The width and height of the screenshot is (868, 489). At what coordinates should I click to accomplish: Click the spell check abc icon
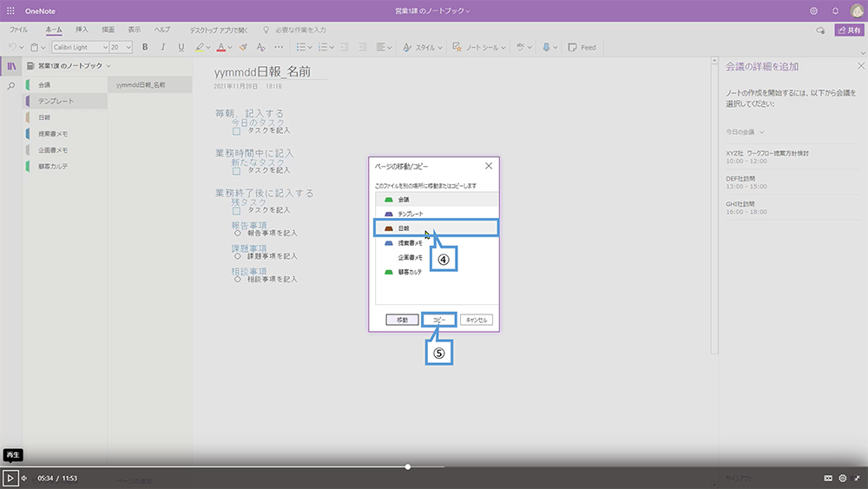[520, 47]
